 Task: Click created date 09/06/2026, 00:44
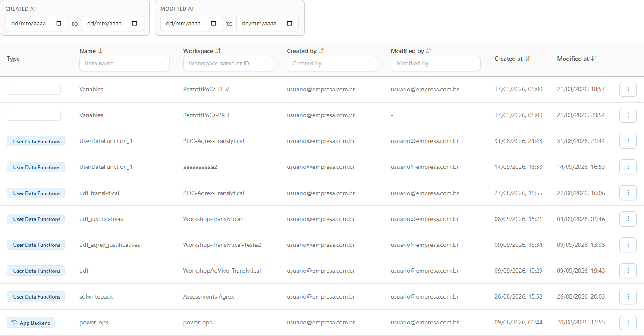(x=518, y=322)
